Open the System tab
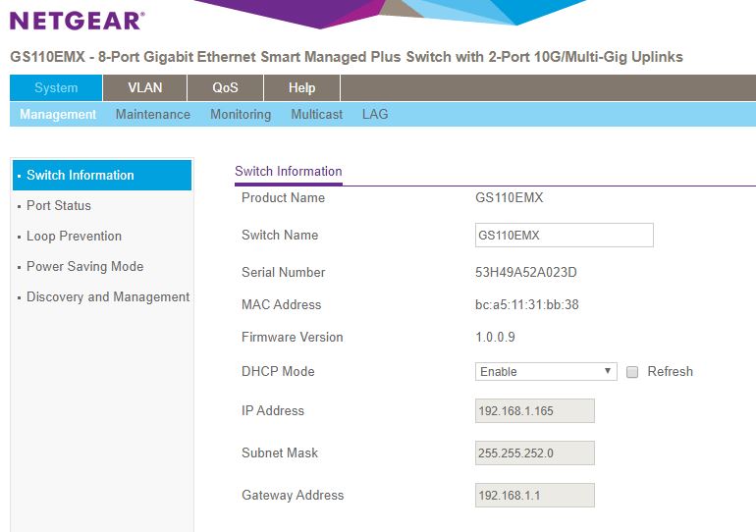Viewport: 756px width, 532px height. coord(56,87)
